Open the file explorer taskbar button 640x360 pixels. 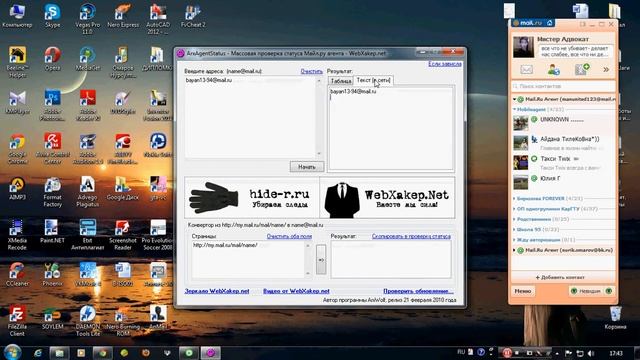(59, 353)
